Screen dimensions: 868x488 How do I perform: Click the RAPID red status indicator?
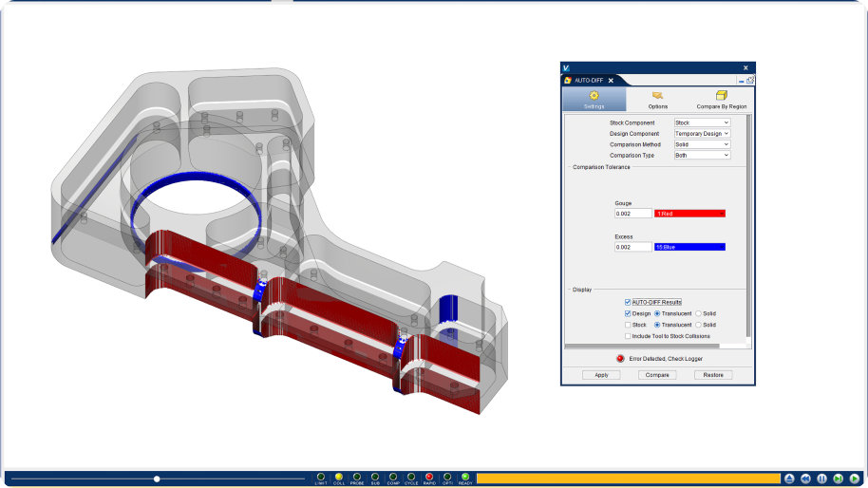(x=429, y=477)
